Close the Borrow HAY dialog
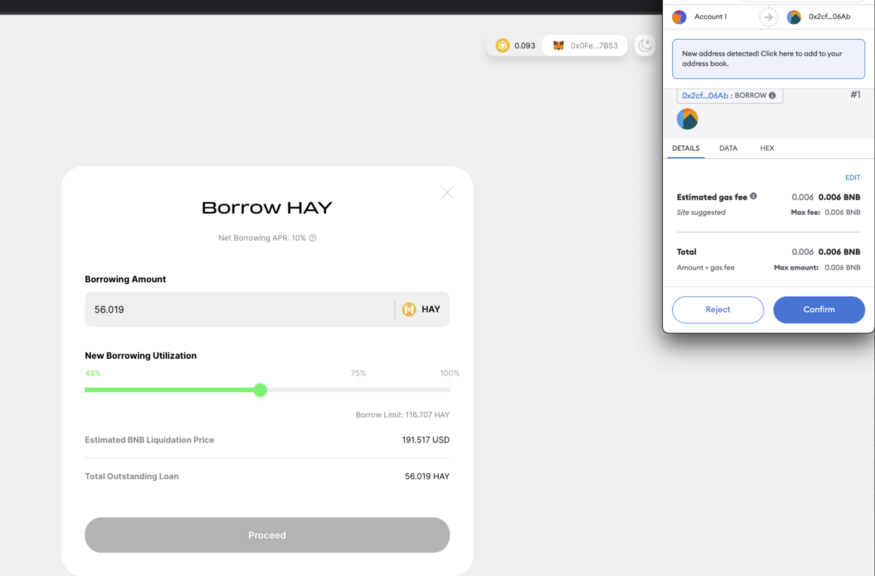Image resolution: width=875 pixels, height=576 pixels. (447, 193)
